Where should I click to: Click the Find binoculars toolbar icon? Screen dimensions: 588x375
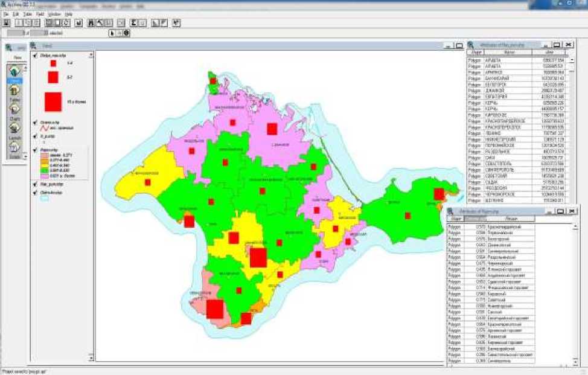(x=91, y=23)
